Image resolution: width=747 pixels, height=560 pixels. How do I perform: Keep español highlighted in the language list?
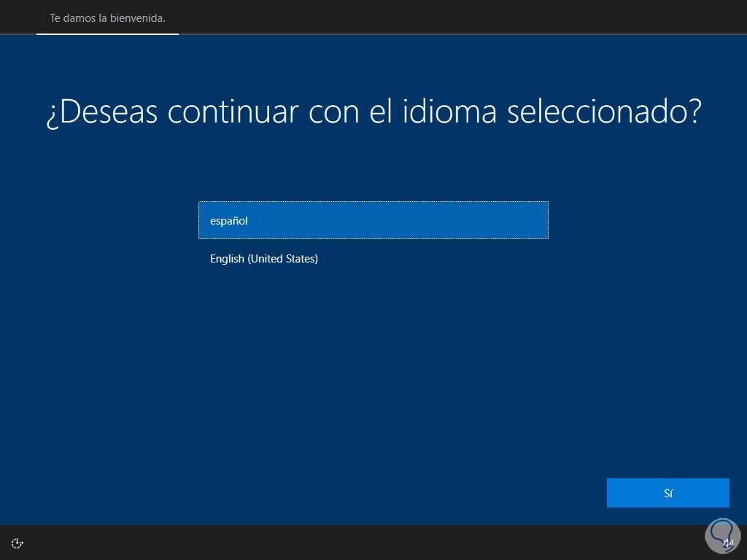coord(373,220)
